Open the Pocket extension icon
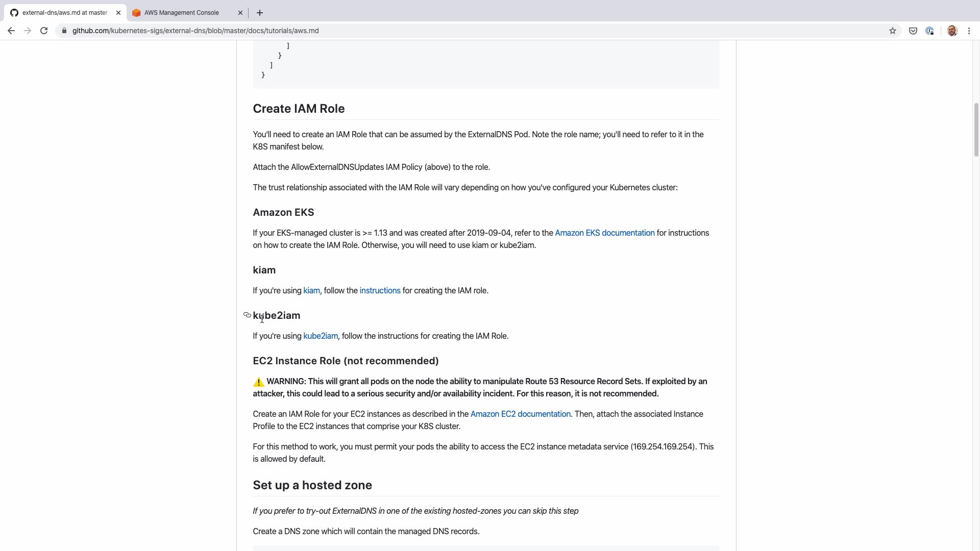This screenshot has width=980, height=551. pyautogui.click(x=913, y=31)
